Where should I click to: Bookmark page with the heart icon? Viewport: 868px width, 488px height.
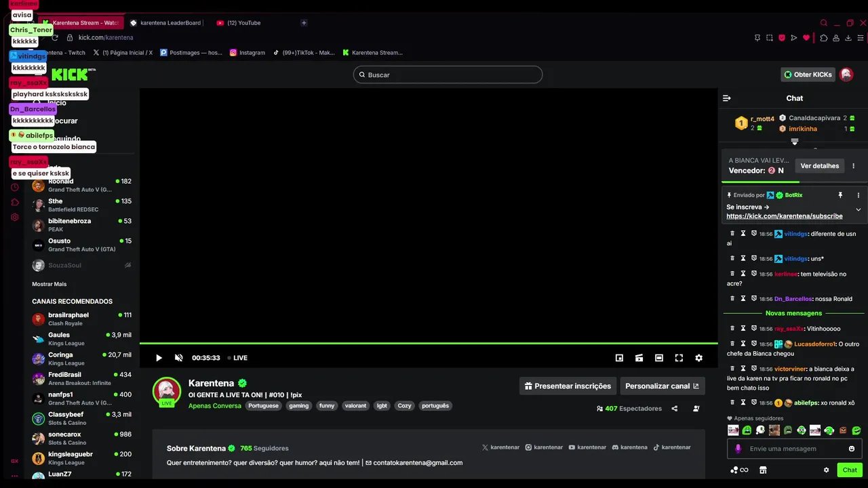click(x=806, y=38)
